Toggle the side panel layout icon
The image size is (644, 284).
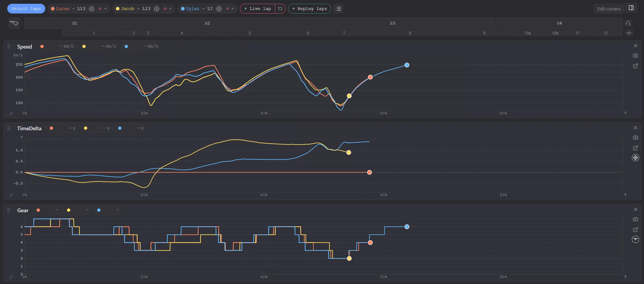click(x=631, y=8)
